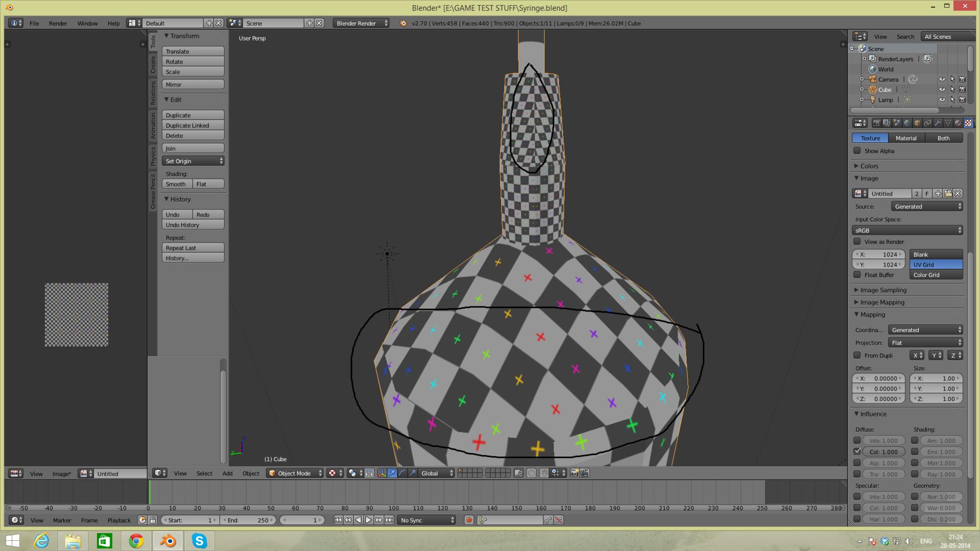Switch to the Create tab in tool shelf
This screenshot has height=551, width=980.
coord(153,65)
